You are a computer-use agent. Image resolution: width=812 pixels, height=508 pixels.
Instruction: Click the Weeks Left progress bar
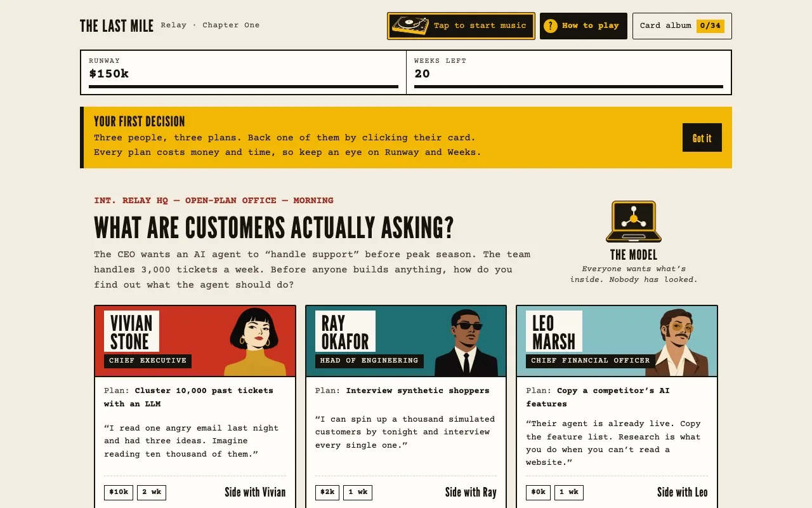568,86
